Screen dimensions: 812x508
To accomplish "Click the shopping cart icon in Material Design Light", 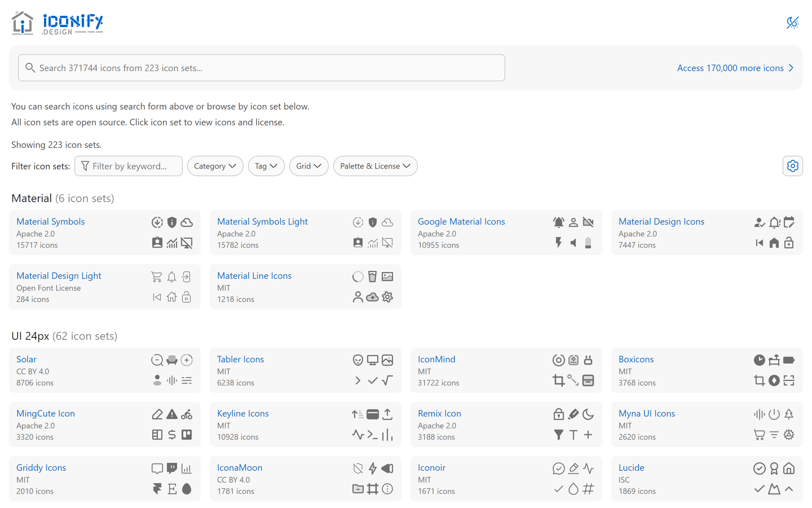I will [157, 277].
